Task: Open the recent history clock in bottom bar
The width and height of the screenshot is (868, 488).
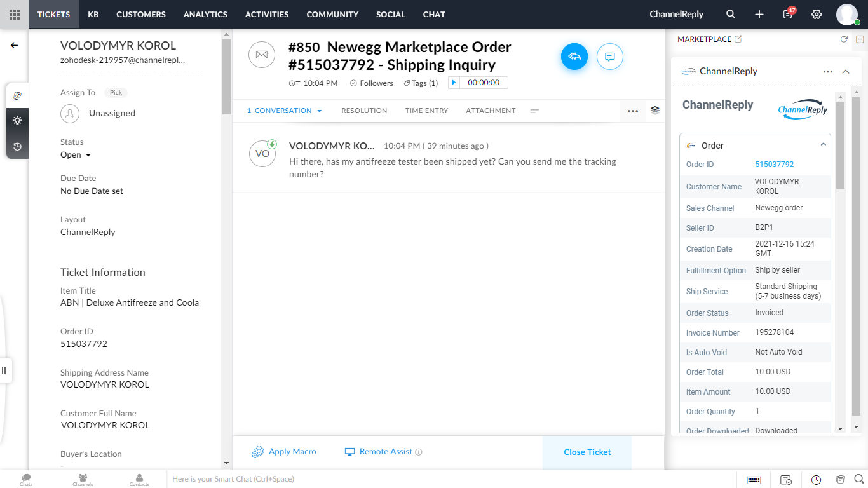Action: (x=817, y=480)
